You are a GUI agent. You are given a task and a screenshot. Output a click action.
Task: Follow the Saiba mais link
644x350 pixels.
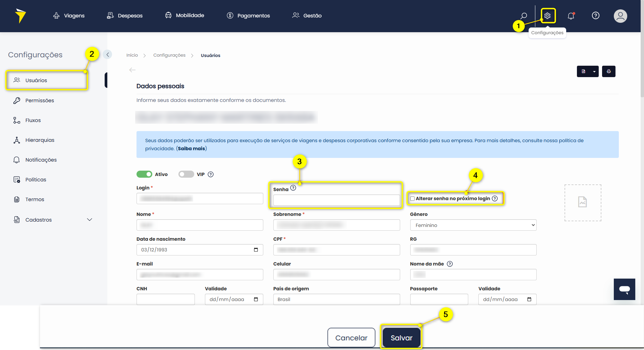(191, 149)
